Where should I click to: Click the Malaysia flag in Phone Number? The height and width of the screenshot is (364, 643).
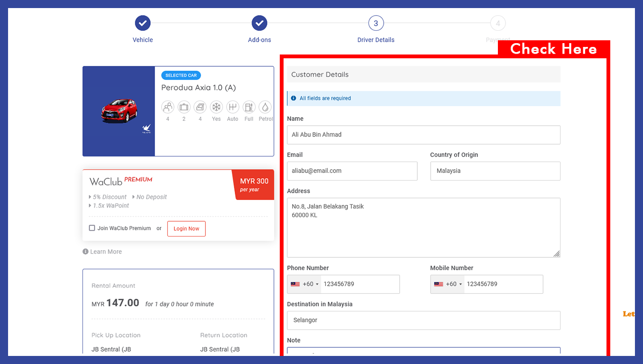point(295,284)
